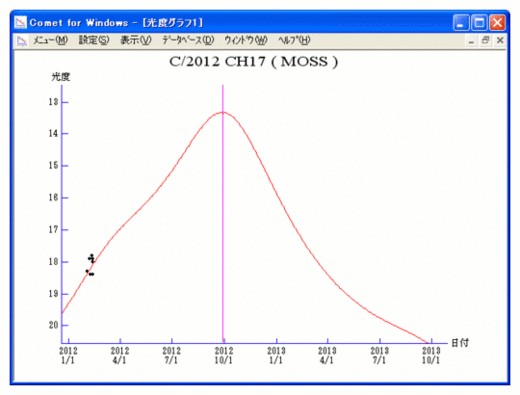Click the 光度 y-axis label
This screenshot has height=395, width=520.
tap(61, 77)
